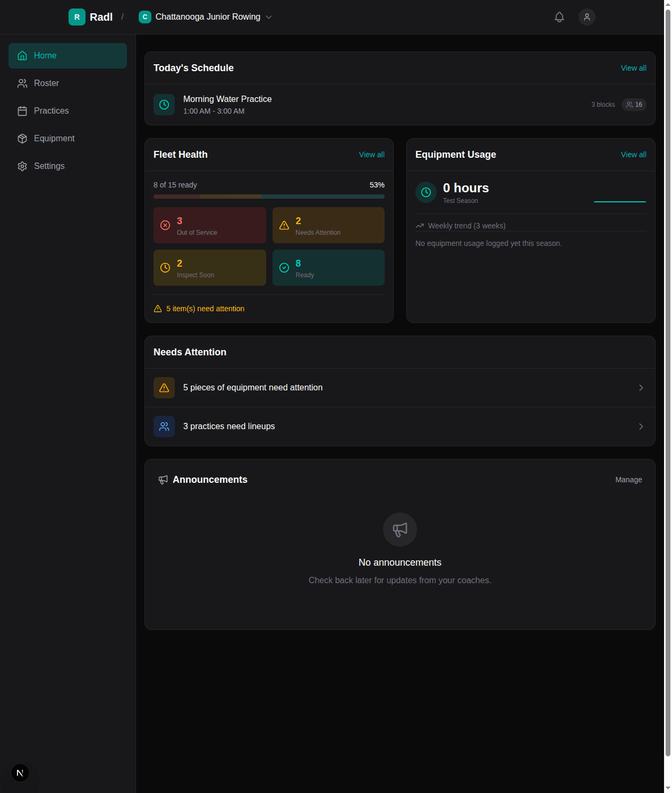Viewport: 672px width, 793px height.
Task: Click the scrollbar up arrow
Action: tap(668, 4)
